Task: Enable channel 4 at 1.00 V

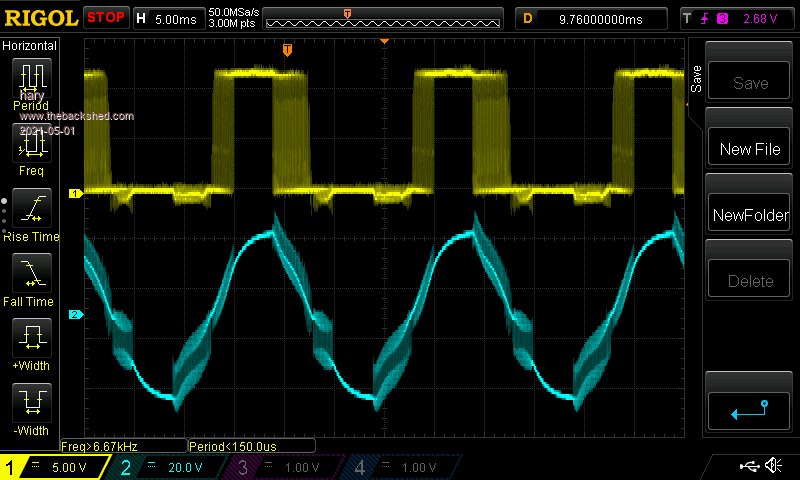Action: coord(402,467)
